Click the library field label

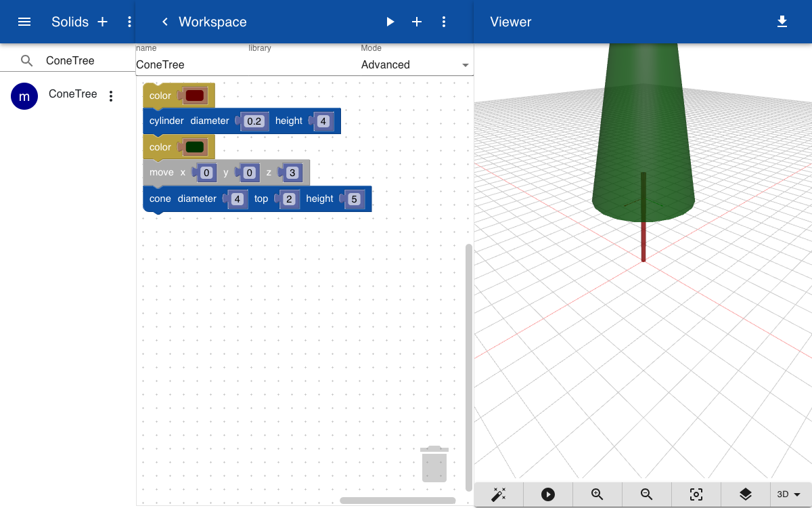coord(260,48)
